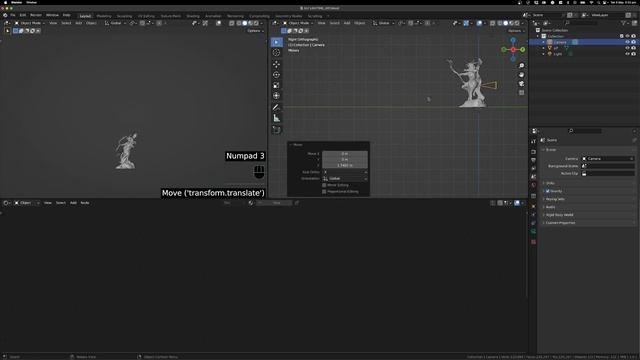Image resolution: width=640 pixels, height=360 pixels.
Task: Disable Camera row in renders
Action: [x=633, y=42]
